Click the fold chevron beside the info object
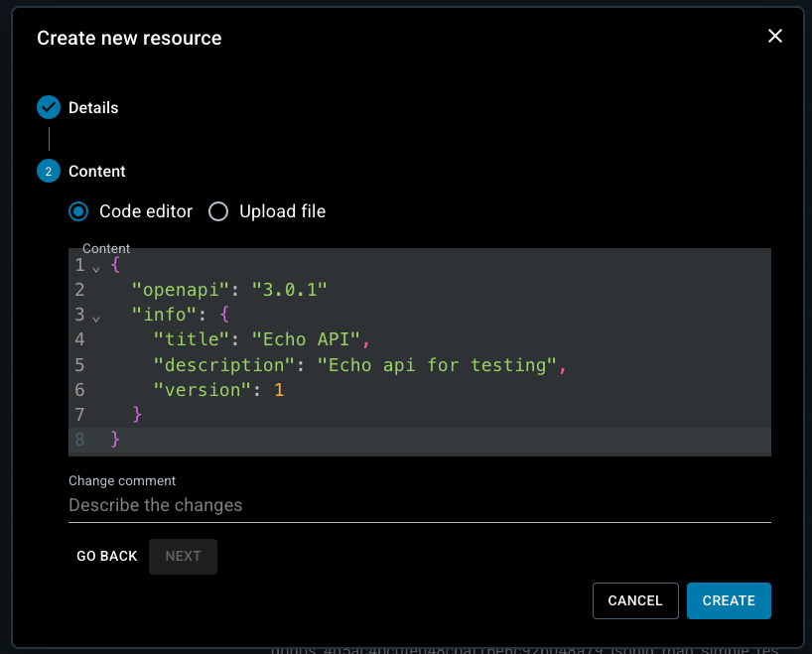 tap(96, 318)
